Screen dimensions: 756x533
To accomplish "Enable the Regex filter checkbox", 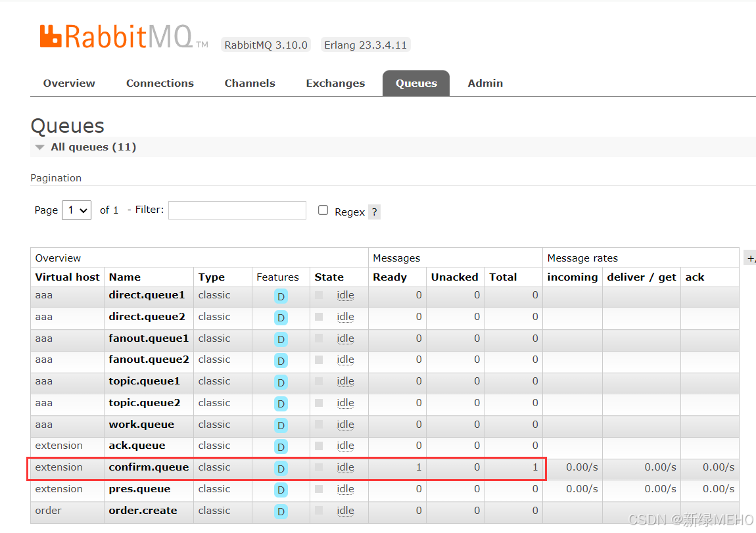I will click(x=323, y=210).
